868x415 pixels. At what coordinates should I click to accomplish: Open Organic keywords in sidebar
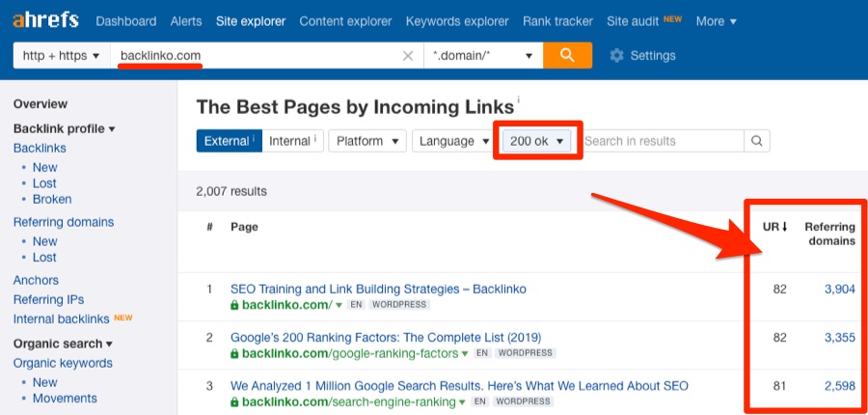(x=63, y=364)
